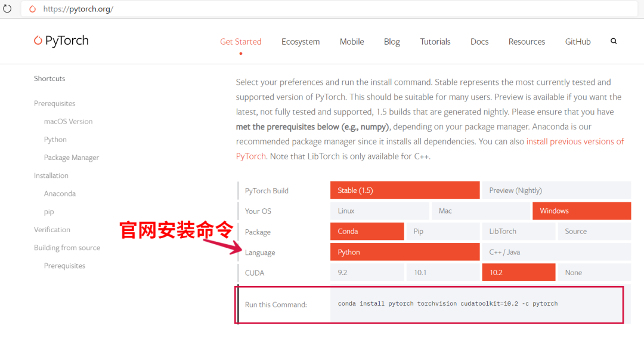Select CUDA version 10.1
The height and width of the screenshot is (342, 644).
coord(442,273)
